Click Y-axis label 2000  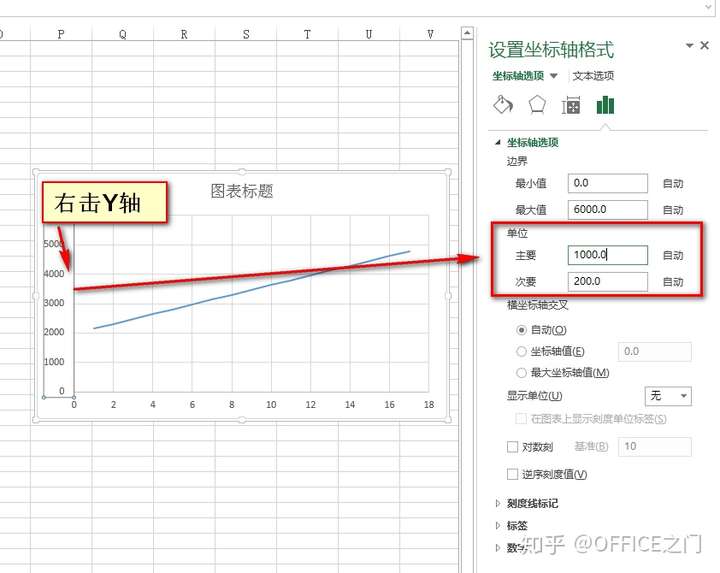[54, 332]
